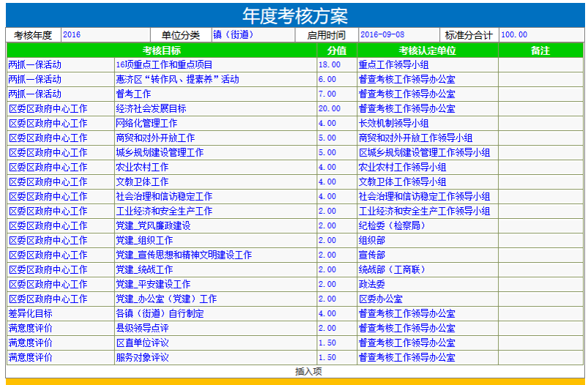The height and width of the screenshot is (385, 588).
Task: Select 文教卫体工作领导小组 unit cell
Action: pos(428,182)
